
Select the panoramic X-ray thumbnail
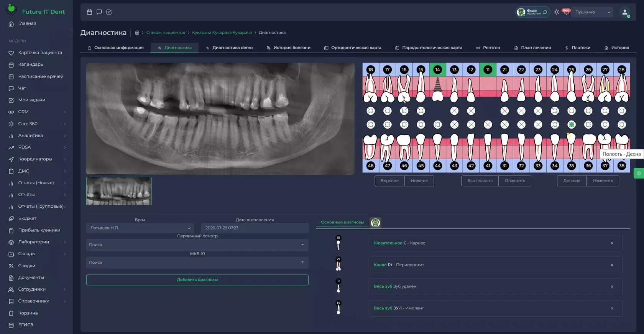click(119, 191)
